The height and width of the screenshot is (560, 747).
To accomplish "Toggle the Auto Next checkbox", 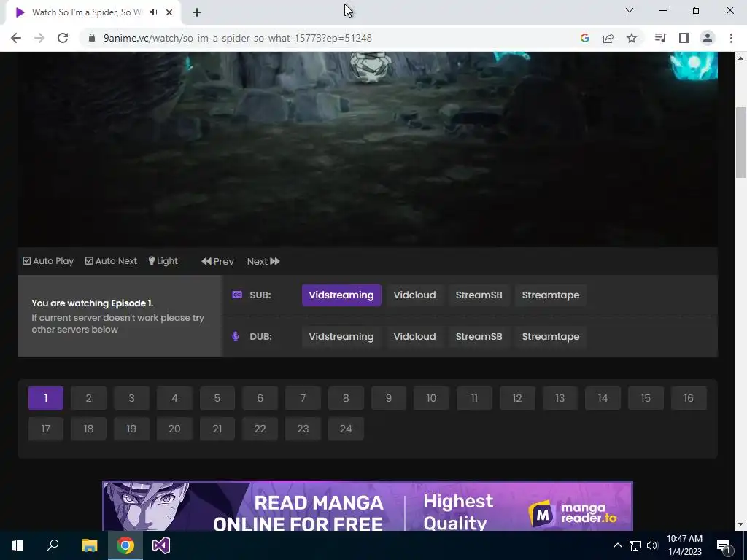I will pos(111,261).
